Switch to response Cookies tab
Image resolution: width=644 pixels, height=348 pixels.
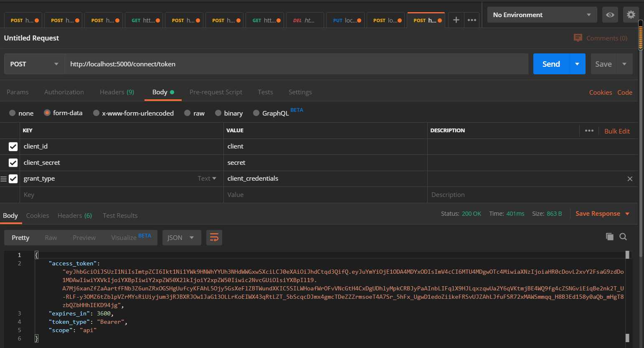coord(38,216)
